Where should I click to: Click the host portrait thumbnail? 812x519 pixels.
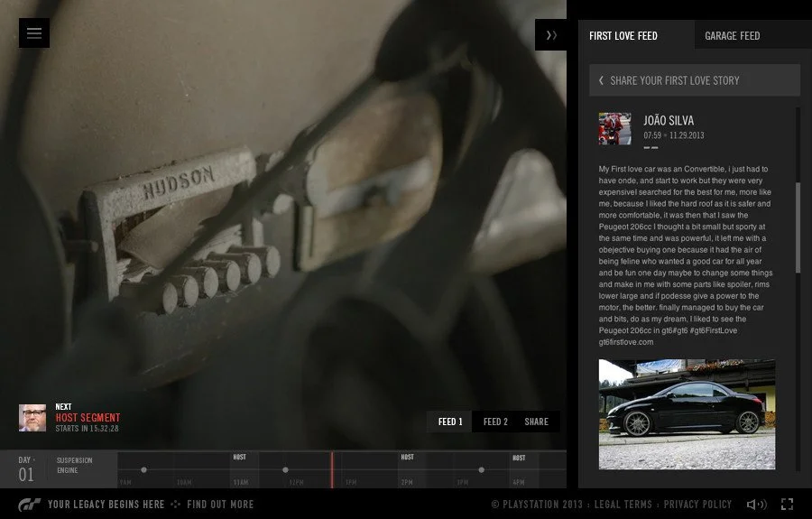tap(32, 418)
